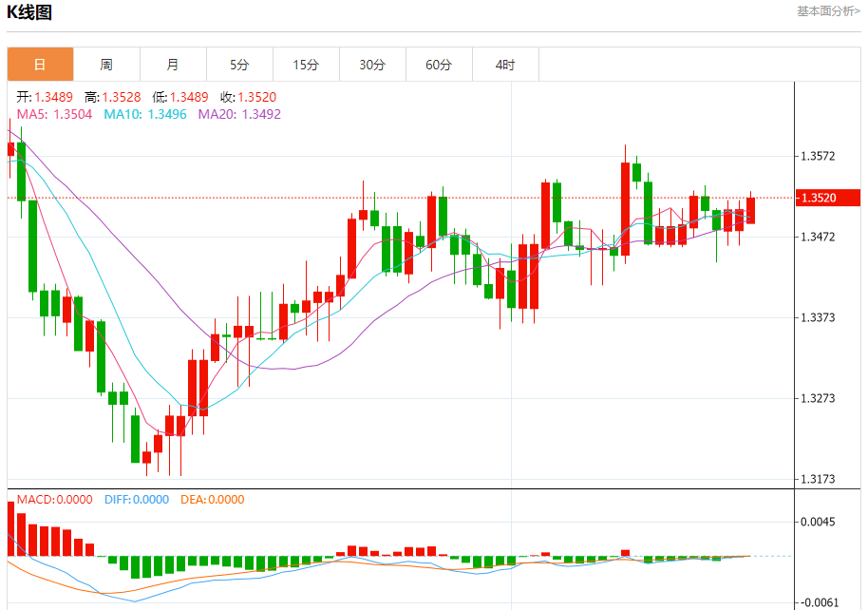The image size is (868, 610).
Task: Switch to the 周 weekly tab
Action: (107, 65)
